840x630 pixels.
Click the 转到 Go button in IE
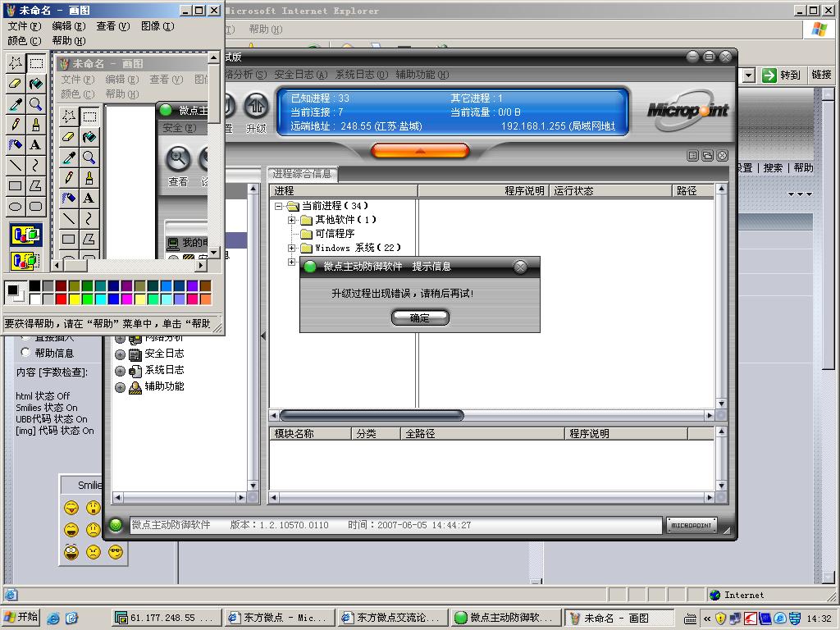click(x=781, y=75)
